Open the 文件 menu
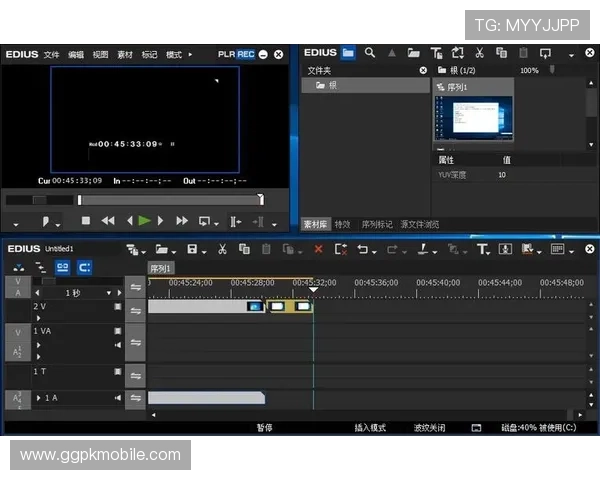The image size is (600, 480). pyautogui.click(x=51, y=54)
